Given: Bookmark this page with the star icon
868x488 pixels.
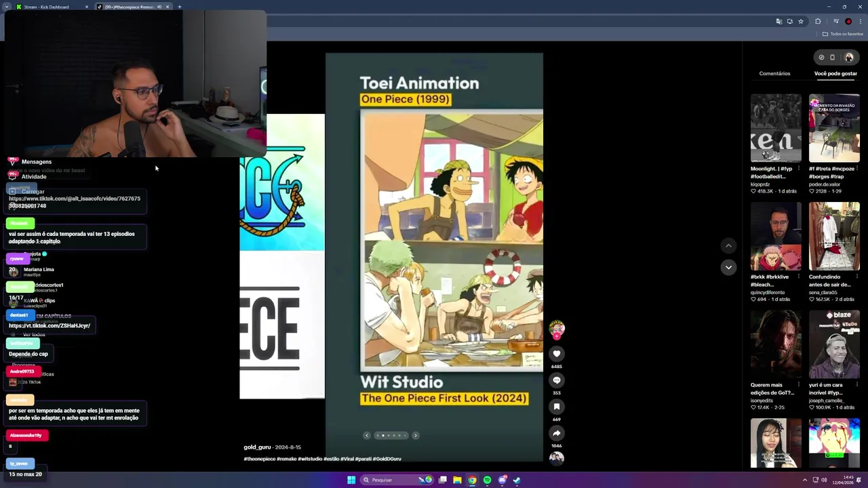Looking at the screenshot, I should coord(801,22).
